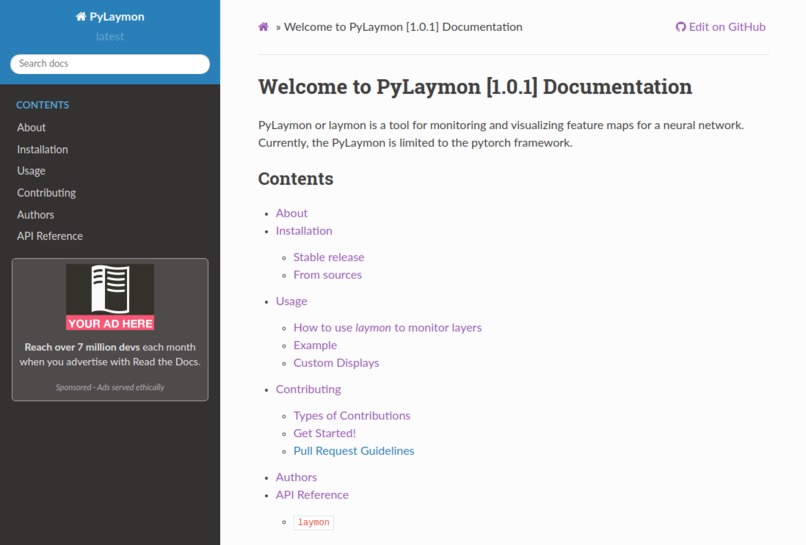Open Types of Contributions link
Image resolution: width=806 pixels, height=545 pixels.
pos(352,415)
